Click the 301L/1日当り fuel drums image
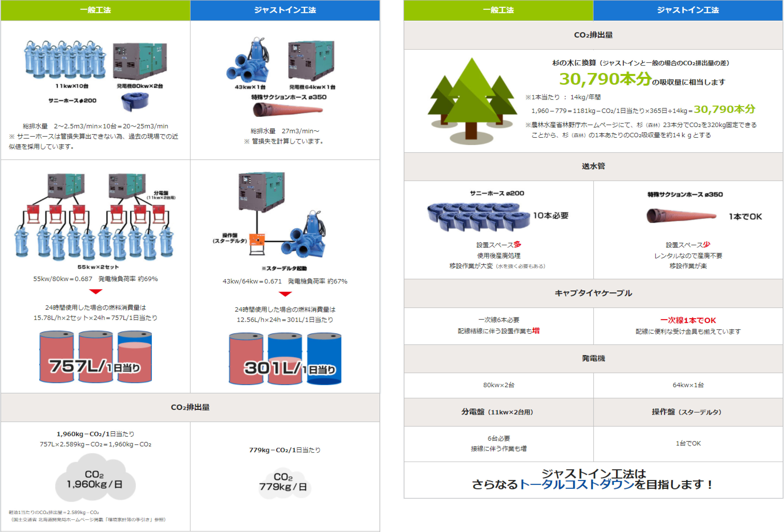The height and width of the screenshot is (532, 784). point(285,359)
